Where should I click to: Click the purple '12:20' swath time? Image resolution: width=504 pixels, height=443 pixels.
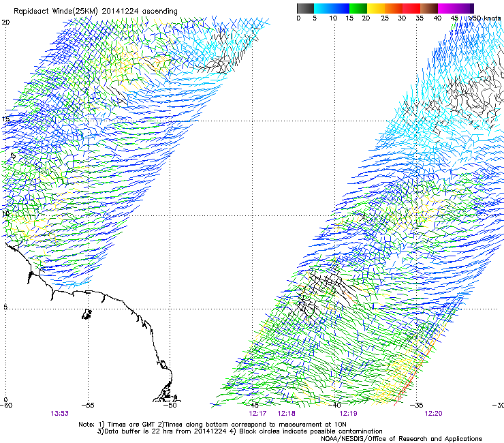coord(434,414)
